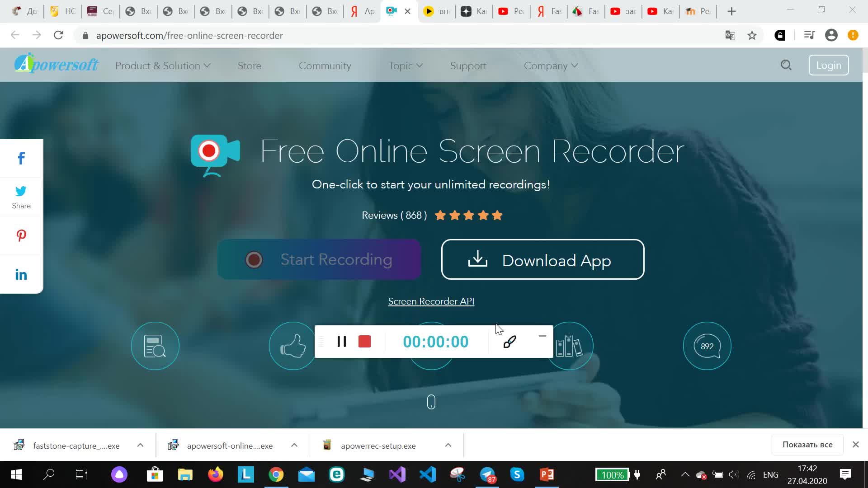Open media control button in Chrome toolbar
The image size is (868, 488).
point(809,35)
